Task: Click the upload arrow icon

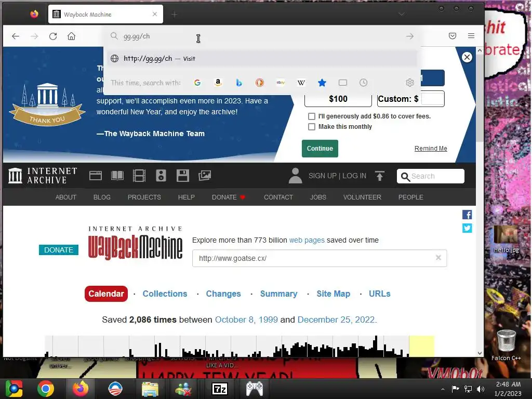Action: coord(380,176)
